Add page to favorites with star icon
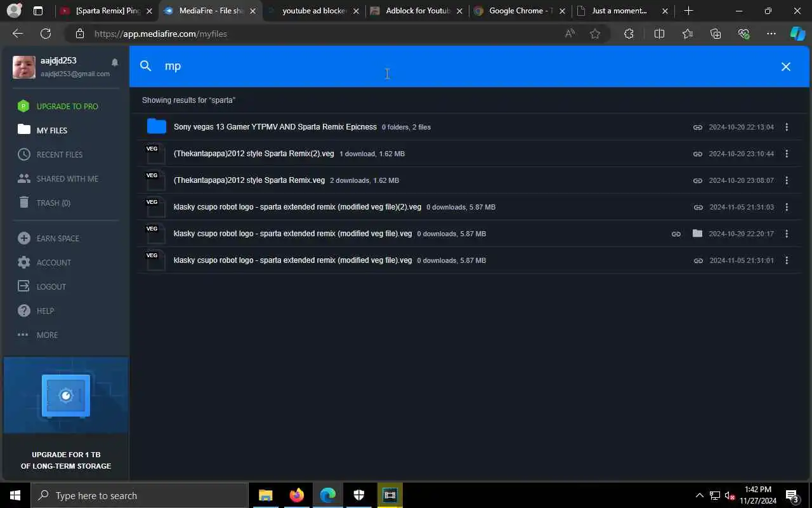 [595, 34]
